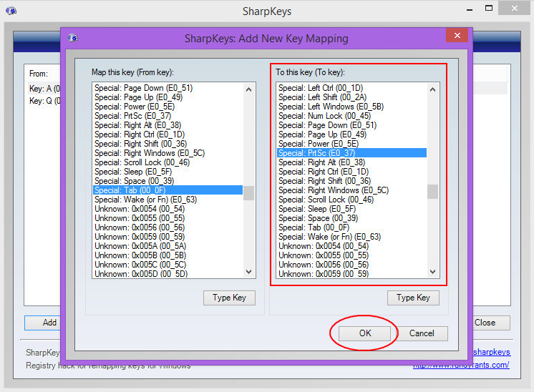Select Wake (or Fn) in From list

point(168,200)
